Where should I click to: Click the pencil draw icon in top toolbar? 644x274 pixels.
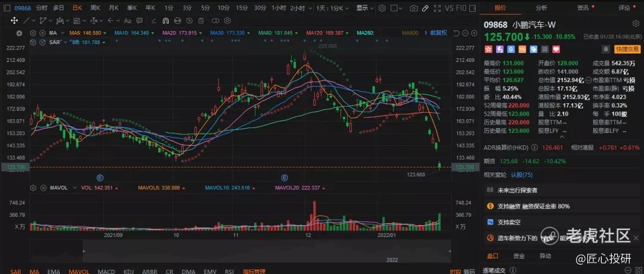pyautogui.click(x=426, y=8)
